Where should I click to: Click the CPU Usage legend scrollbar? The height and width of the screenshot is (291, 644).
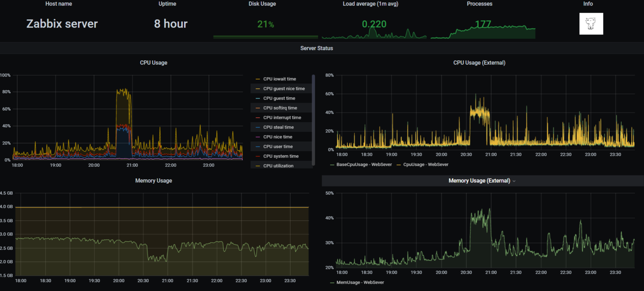tap(313, 120)
